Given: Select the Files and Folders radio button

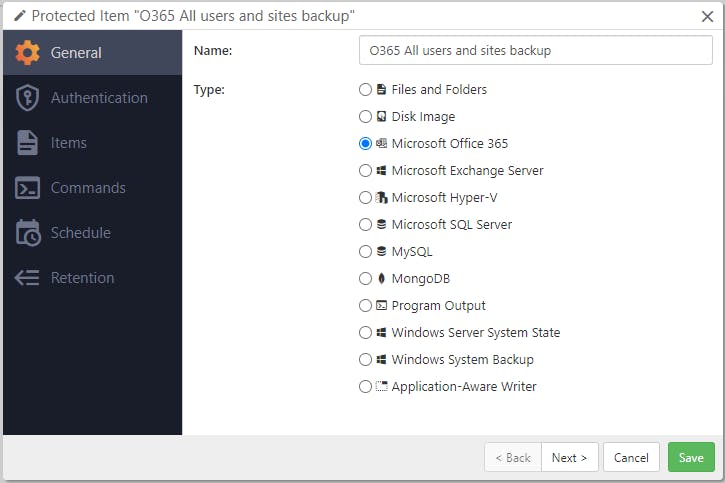Looking at the screenshot, I should [365, 90].
